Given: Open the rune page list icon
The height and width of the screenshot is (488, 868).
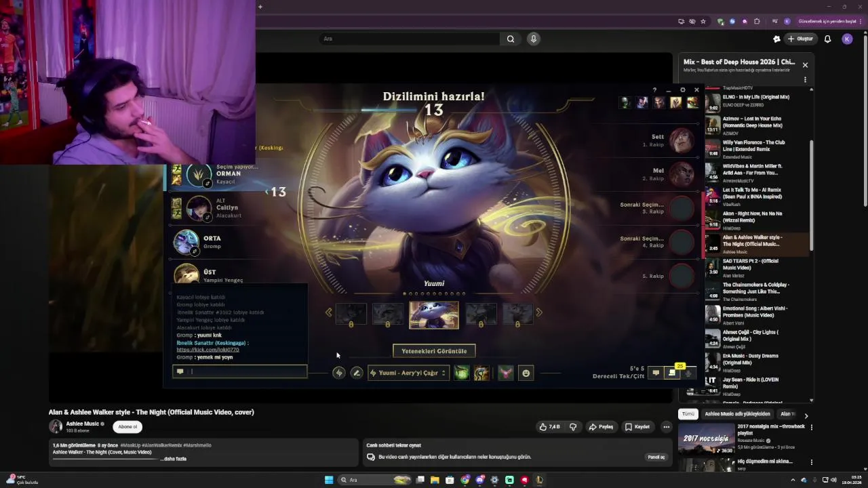Looking at the screenshot, I should pos(338,373).
